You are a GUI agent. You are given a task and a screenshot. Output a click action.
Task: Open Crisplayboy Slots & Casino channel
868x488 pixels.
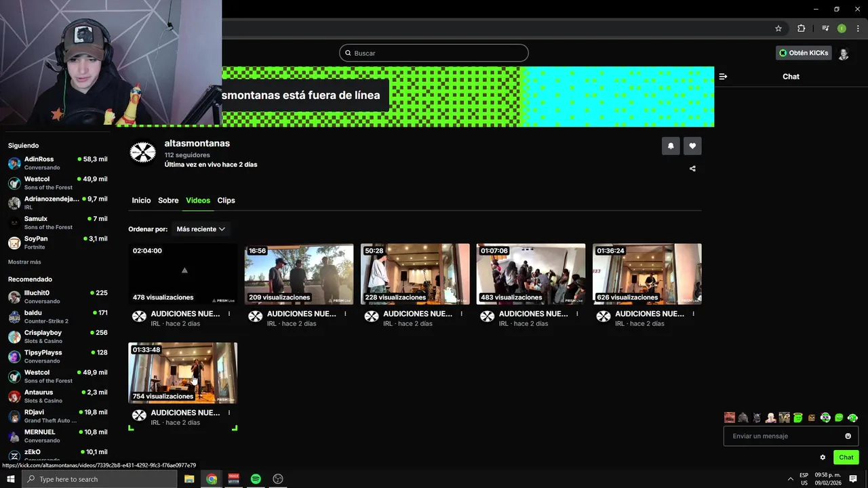point(57,336)
